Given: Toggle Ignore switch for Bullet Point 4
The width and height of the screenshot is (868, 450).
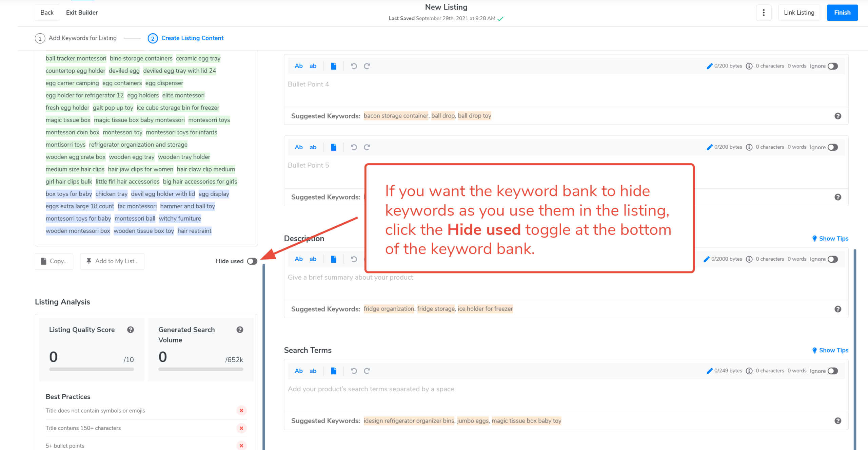Looking at the screenshot, I should point(833,66).
